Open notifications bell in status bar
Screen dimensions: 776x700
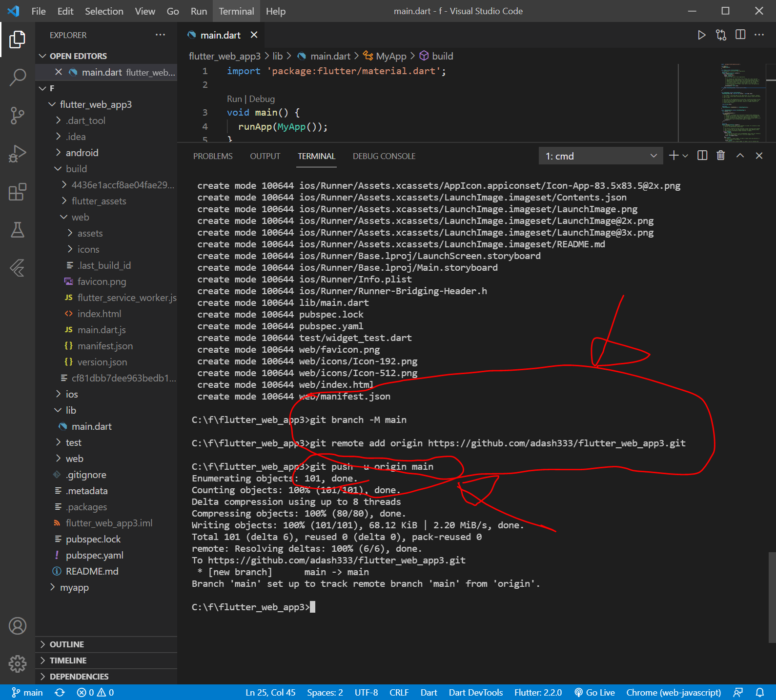(x=760, y=692)
